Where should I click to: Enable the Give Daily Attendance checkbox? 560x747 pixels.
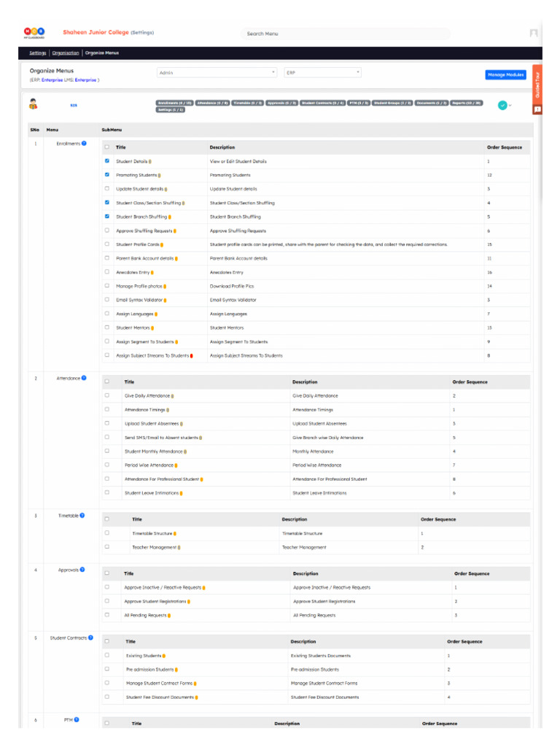pos(107,395)
